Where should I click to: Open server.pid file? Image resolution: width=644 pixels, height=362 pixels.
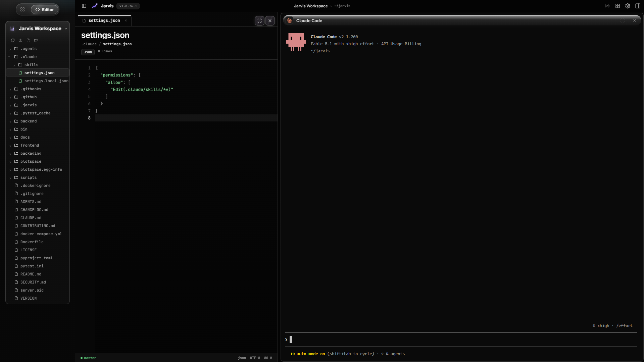click(x=38, y=290)
